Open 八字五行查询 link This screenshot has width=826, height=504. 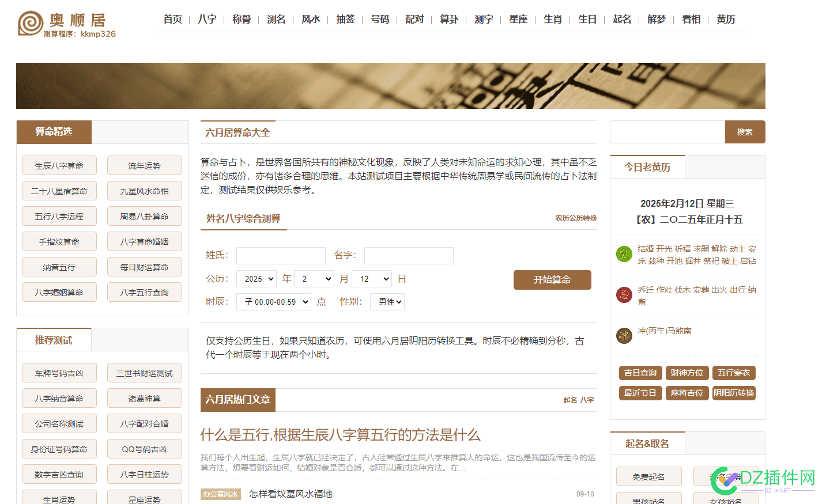click(145, 293)
